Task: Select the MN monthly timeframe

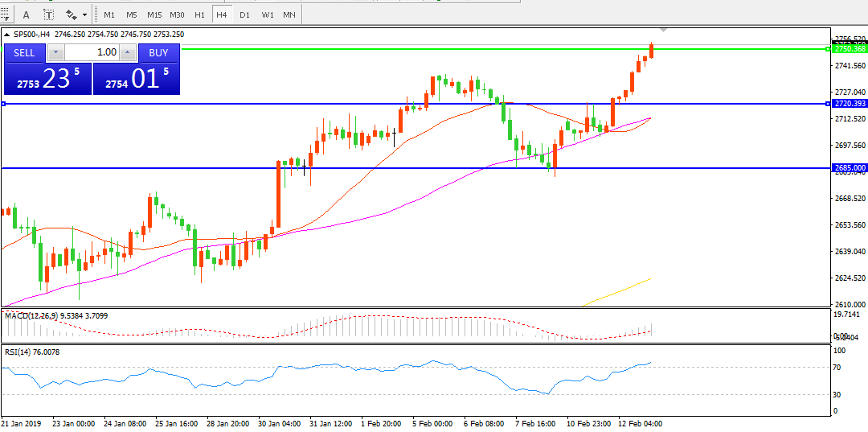Action: (x=289, y=14)
